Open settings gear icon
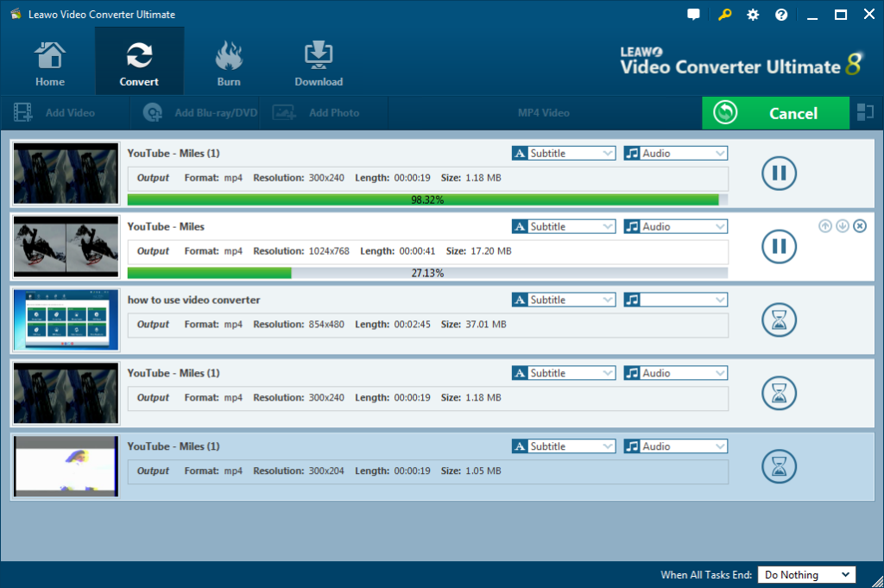This screenshot has height=588, width=884. 753,15
